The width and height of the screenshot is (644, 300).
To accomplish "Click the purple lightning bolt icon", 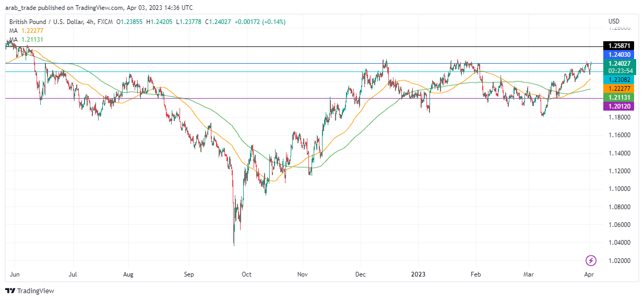I will pos(591,260).
